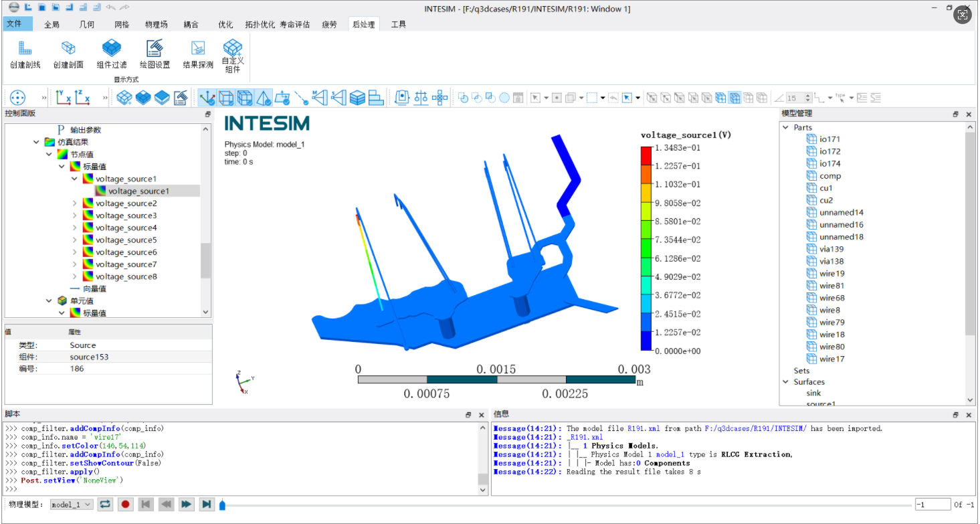Switch to the 网格 mesh tab
Screen dimensions: 980x524
point(122,25)
